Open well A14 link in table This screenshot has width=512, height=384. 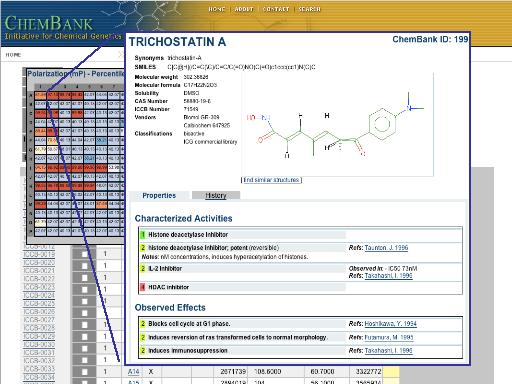(134, 371)
